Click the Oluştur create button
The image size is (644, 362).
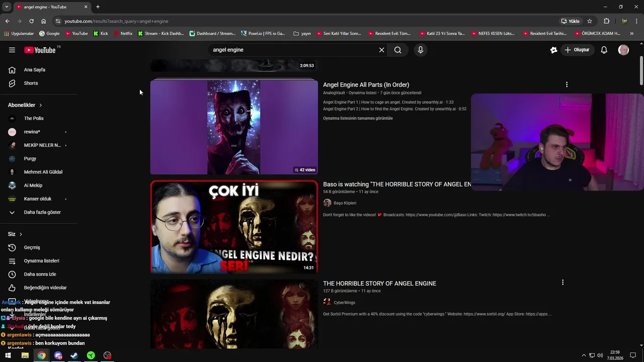[x=577, y=50]
